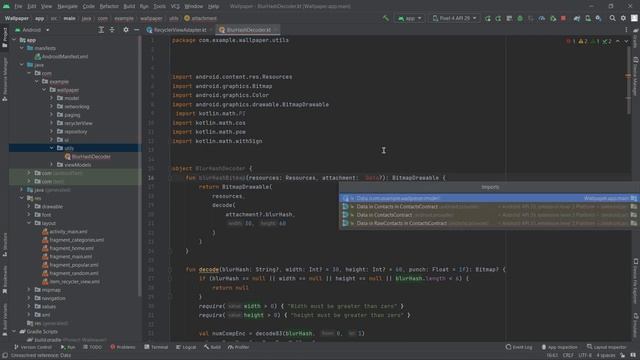Screen dimensions: 640x360
Task: Click the Sync Project with Gradle icon
Action: [x=577, y=18]
